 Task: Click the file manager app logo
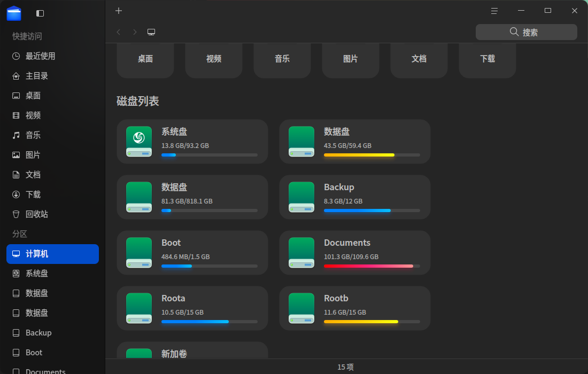pyautogui.click(x=14, y=13)
